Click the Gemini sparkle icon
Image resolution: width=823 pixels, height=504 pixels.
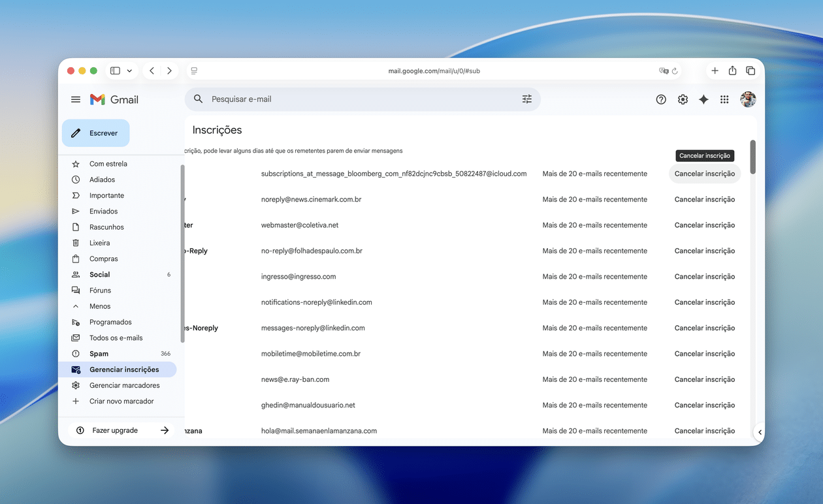[x=703, y=99]
